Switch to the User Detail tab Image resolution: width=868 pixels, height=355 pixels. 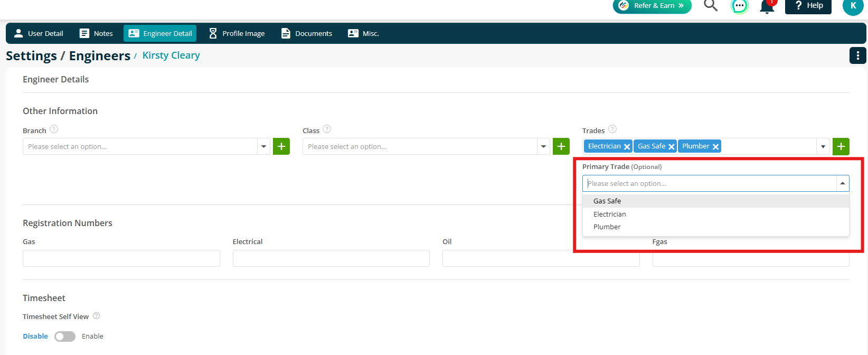coord(39,33)
